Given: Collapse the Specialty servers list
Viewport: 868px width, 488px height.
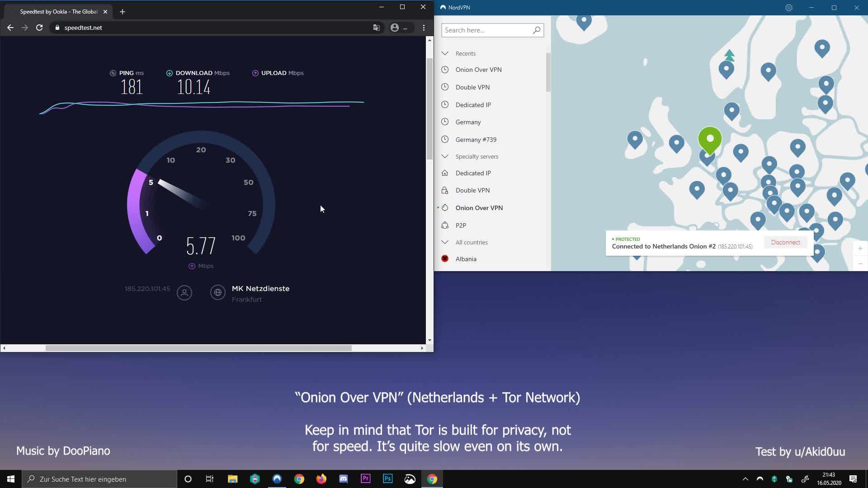Looking at the screenshot, I should pos(445,156).
